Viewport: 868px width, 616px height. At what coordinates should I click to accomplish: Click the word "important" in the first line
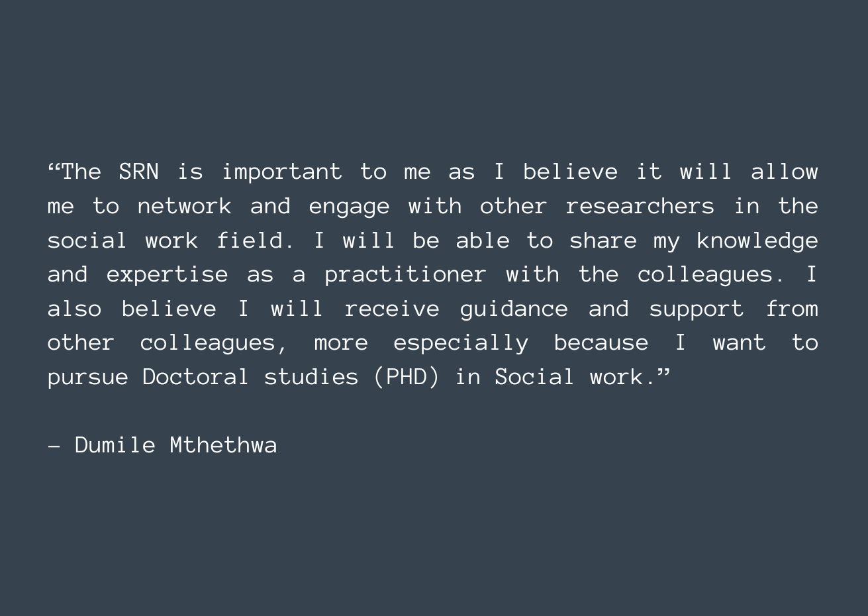click(x=282, y=172)
